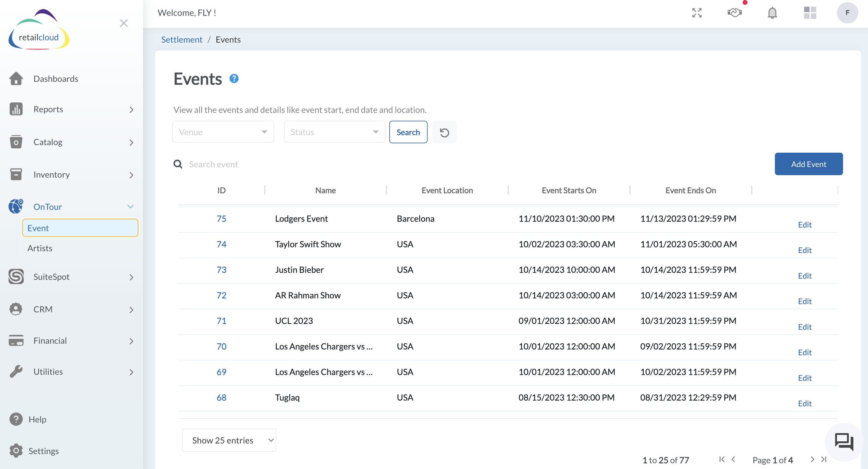Image resolution: width=868 pixels, height=469 pixels.
Task: Sort by the ID column header
Action: tap(221, 190)
